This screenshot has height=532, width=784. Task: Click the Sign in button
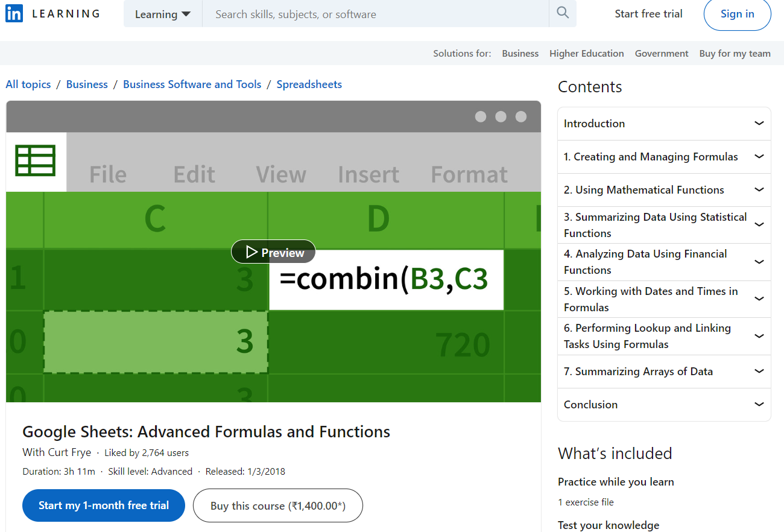[x=737, y=14]
